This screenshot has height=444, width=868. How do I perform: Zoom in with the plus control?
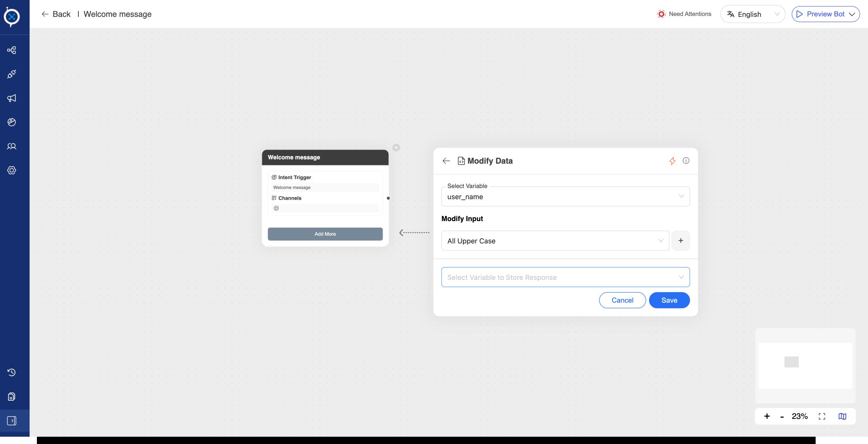pyautogui.click(x=767, y=416)
